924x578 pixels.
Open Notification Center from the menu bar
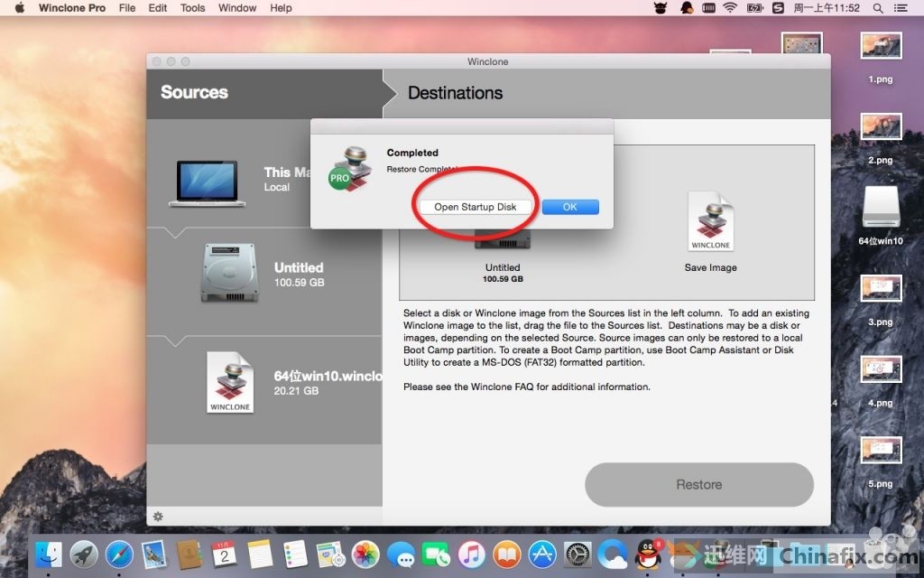point(901,8)
